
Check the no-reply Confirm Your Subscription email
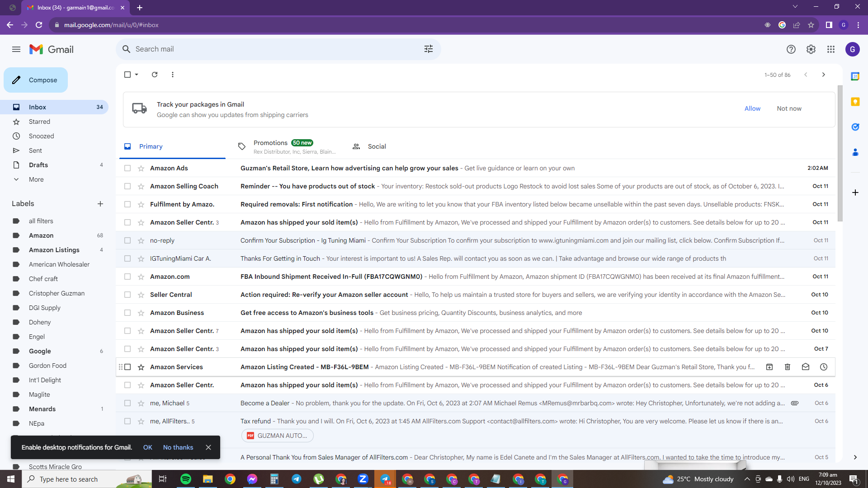[x=127, y=240]
